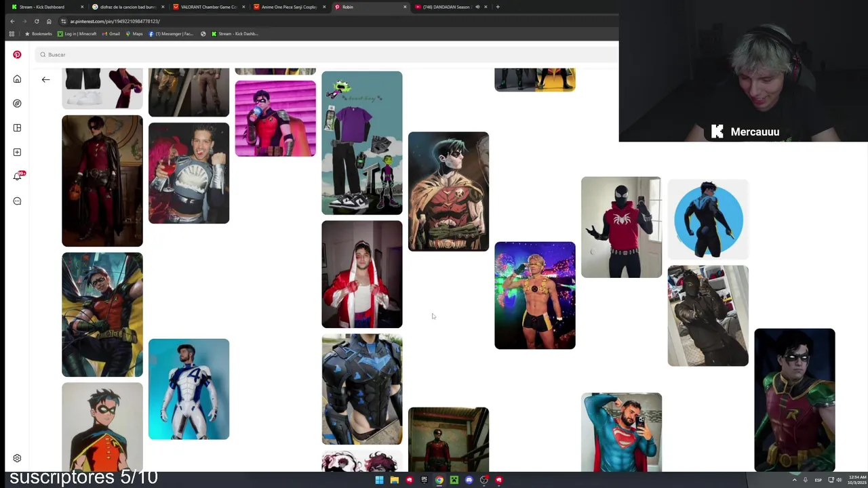Open the Messenger Facebook bookmark
This screenshot has width=868, height=488.
pos(171,33)
